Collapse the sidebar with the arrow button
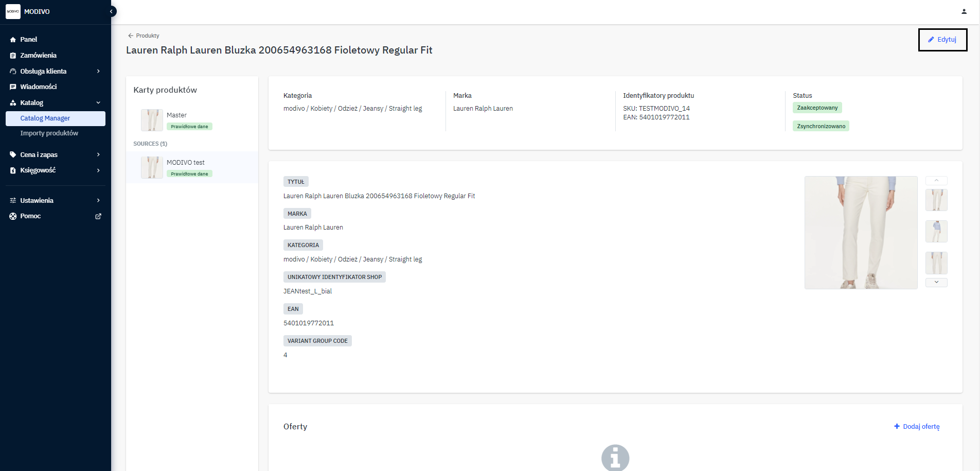 pos(111,11)
